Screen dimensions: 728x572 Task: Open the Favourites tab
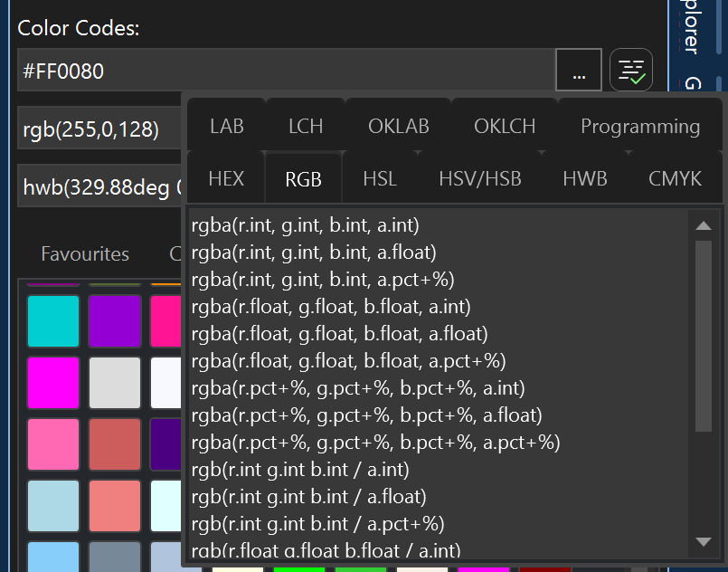84,254
